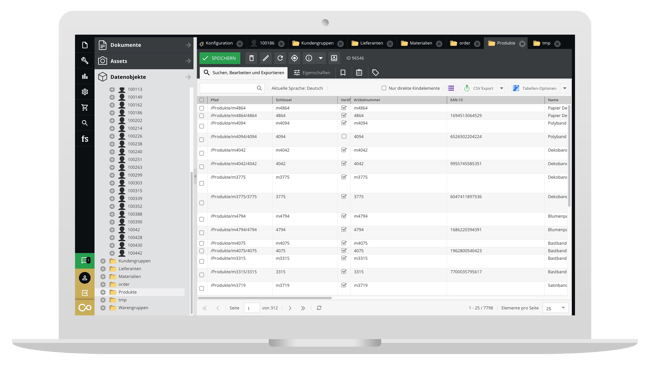Click the pencil rename icon in toolbar
Viewport: 650px width, 365px height.
pyautogui.click(x=266, y=58)
